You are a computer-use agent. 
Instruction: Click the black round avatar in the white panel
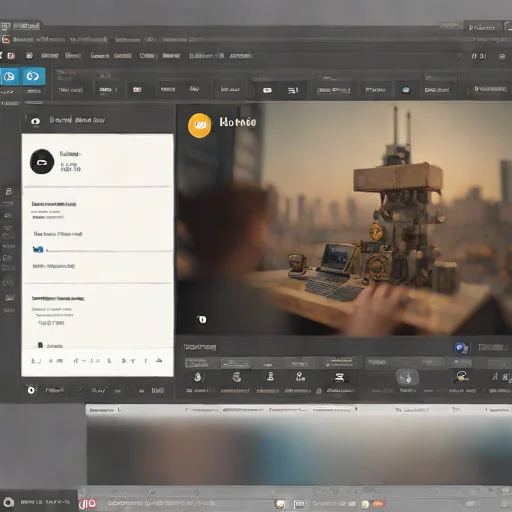[42, 162]
